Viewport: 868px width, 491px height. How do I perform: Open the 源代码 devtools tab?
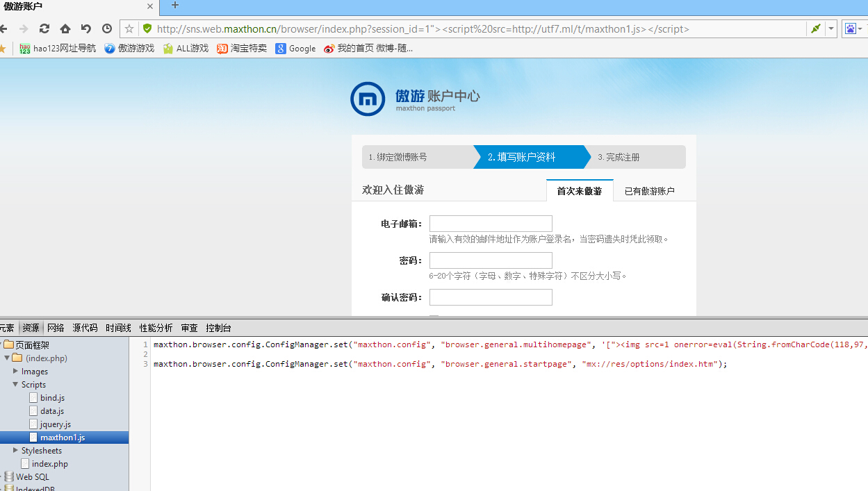coord(85,328)
